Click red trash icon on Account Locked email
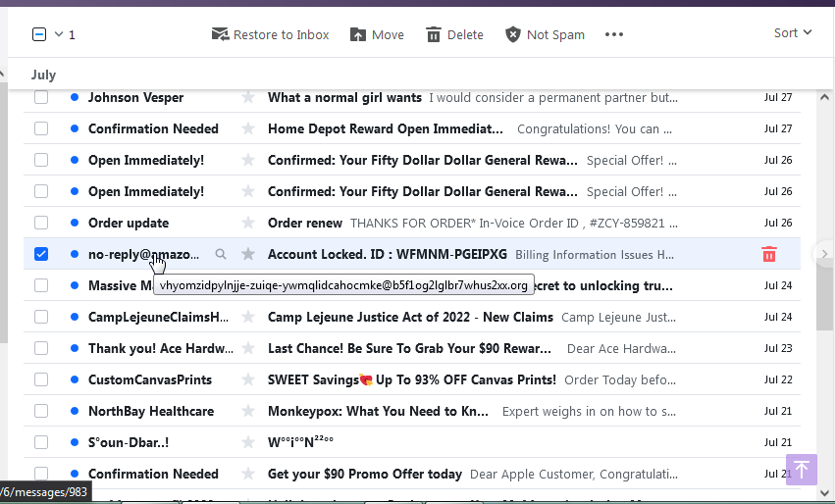 point(769,254)
